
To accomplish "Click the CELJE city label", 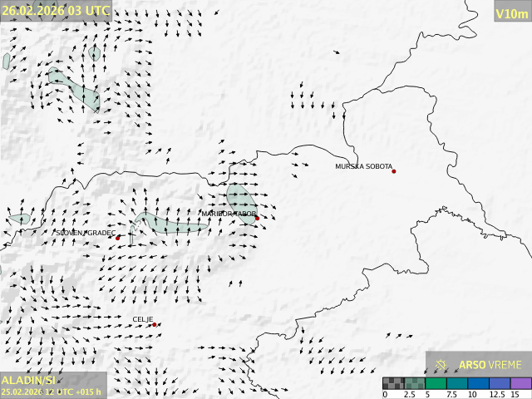I will click(142, 319).
